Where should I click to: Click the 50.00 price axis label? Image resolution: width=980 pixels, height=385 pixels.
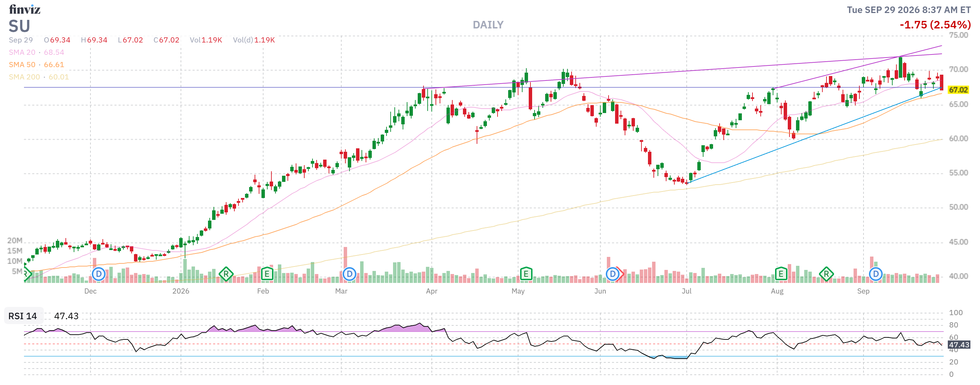pyautogui.click(x=958, y=207)
